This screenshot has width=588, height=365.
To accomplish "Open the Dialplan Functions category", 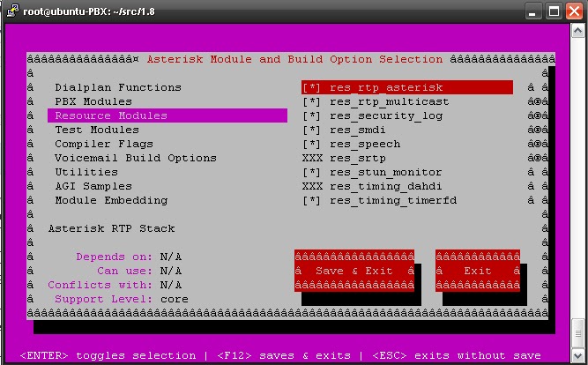I will coord(118,87).
